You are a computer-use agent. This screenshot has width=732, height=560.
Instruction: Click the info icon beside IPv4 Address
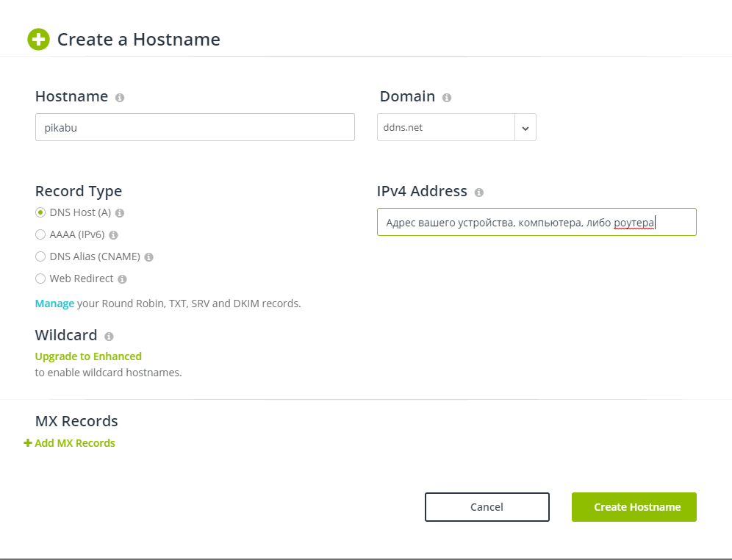click(x=479, y=193)
